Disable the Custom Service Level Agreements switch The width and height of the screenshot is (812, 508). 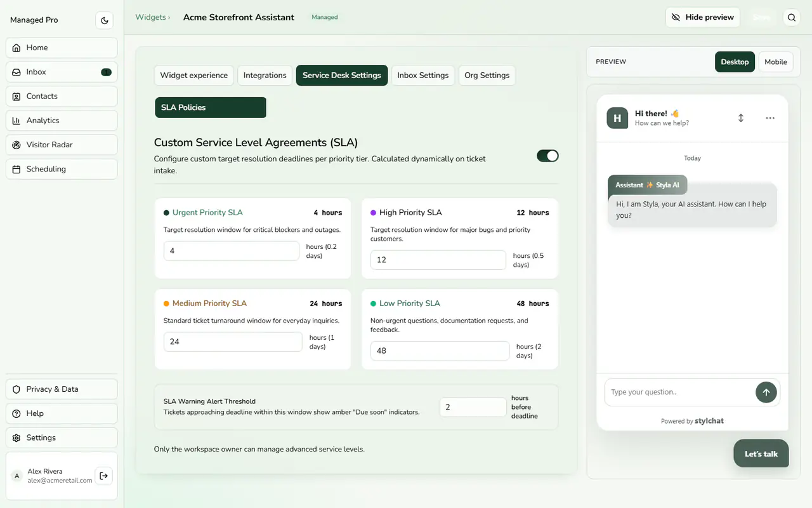coord(547,156)
